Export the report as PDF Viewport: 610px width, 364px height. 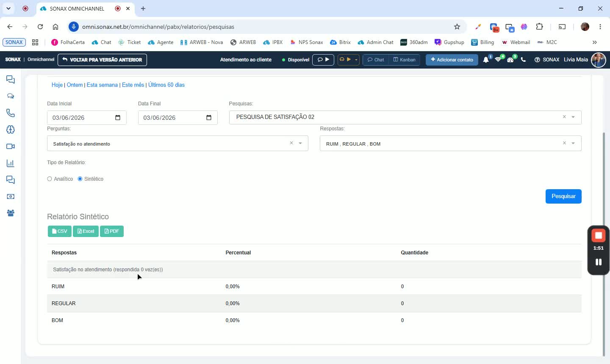coord(112,231)
